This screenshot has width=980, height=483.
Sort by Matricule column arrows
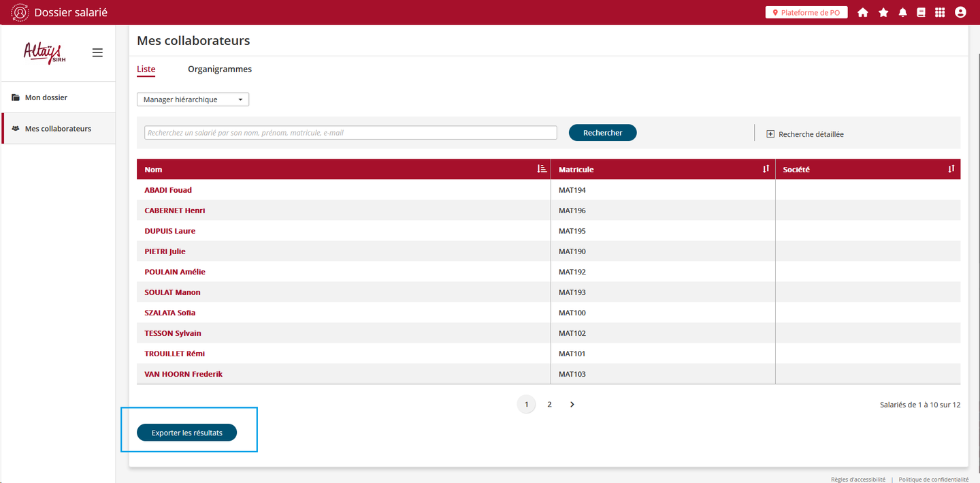766,169
